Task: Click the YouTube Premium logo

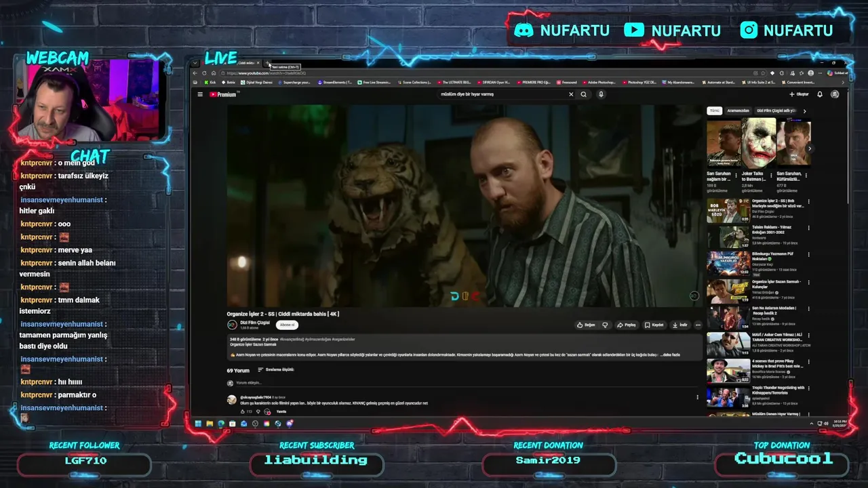Action: pyautogui.click(x=223, y=94)
